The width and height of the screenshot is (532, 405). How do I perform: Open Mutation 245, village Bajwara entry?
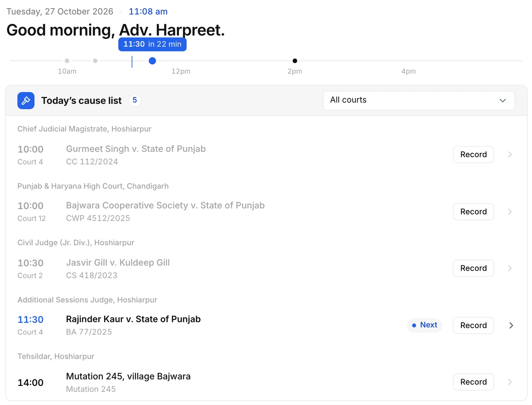pos(128,376)
